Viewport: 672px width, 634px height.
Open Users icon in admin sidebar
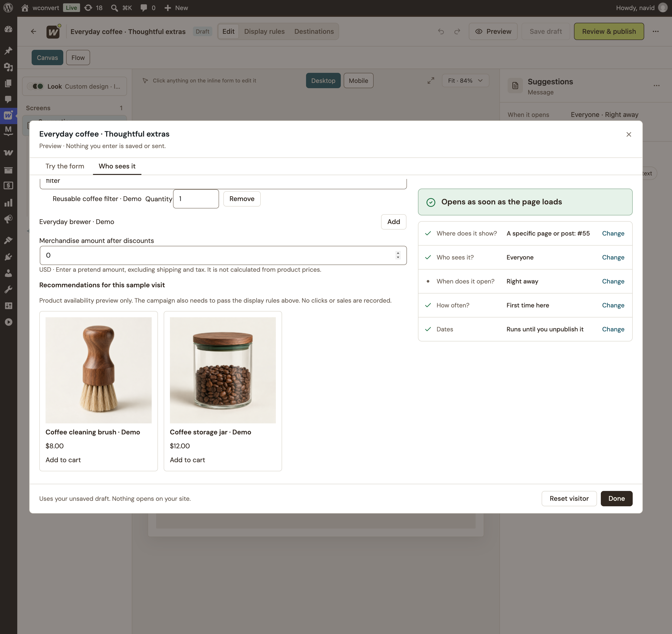click(x=8, y=273)
